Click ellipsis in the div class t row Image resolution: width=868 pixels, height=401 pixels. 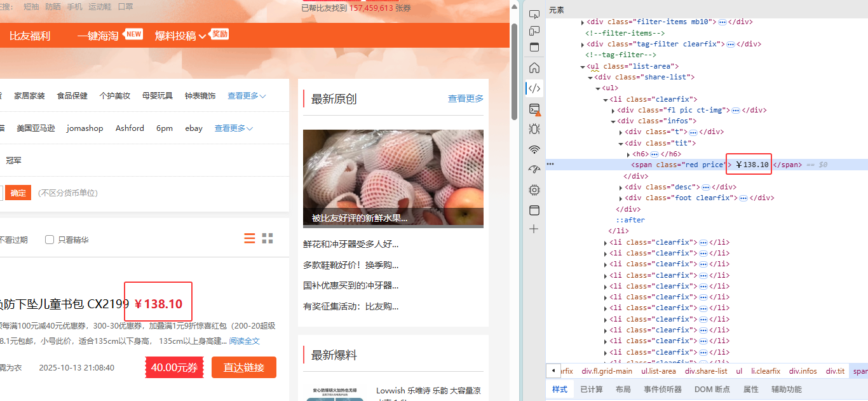tap(693, 132)
